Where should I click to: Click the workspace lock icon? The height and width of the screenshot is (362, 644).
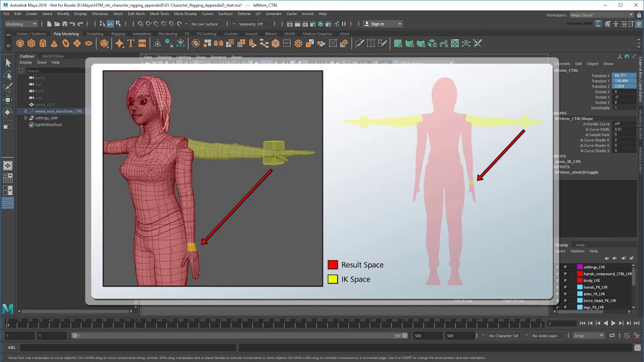[639, 15]
